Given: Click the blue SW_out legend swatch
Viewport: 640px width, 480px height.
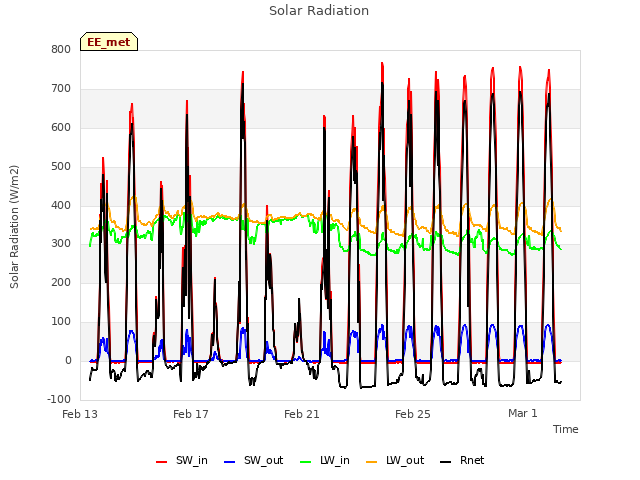Looking at the screenshot, I should click(230, 462).
